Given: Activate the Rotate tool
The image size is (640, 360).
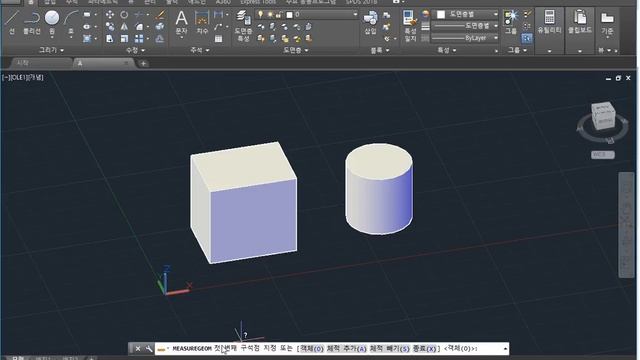Looking at the screenshot, I should coord(124,15).
